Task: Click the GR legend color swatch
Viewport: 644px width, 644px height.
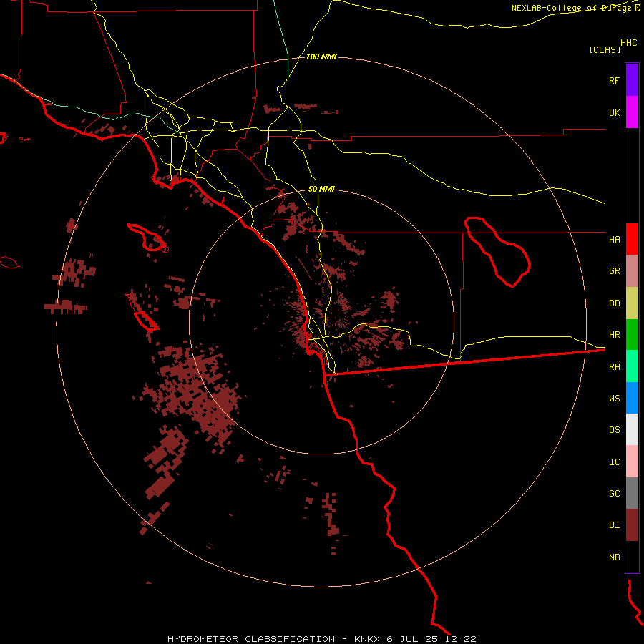Action: 632,271
